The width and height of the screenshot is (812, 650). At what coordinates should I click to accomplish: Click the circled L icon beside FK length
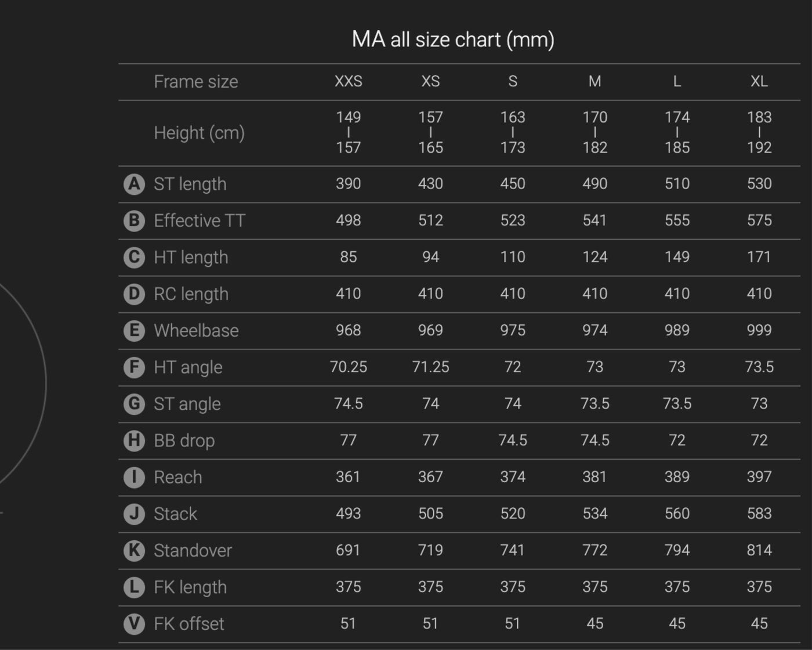pyautogui.click(x=134, y=587)
